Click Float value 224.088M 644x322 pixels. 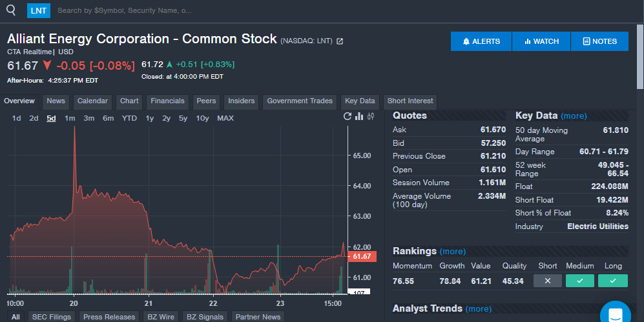610,186
